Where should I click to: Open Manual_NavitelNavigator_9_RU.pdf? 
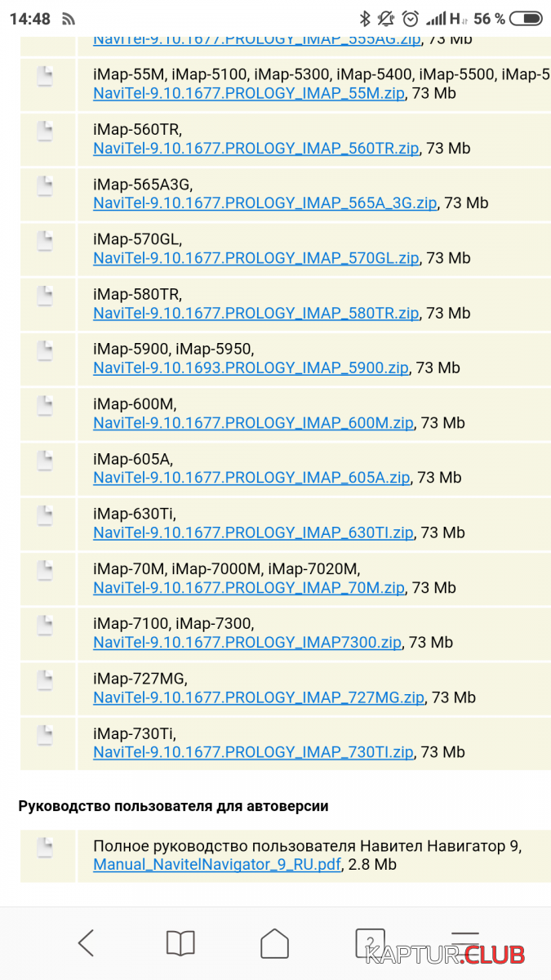218,864
